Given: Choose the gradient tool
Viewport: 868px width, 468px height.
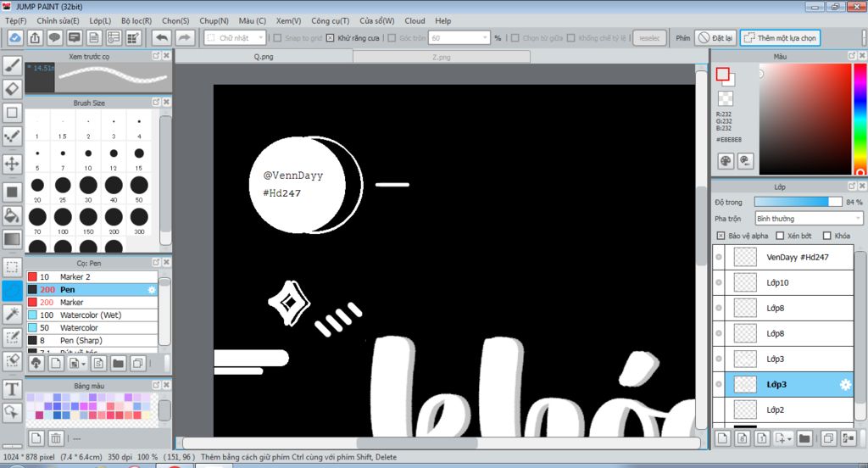Looking at the screenshot, I should 12,239.
